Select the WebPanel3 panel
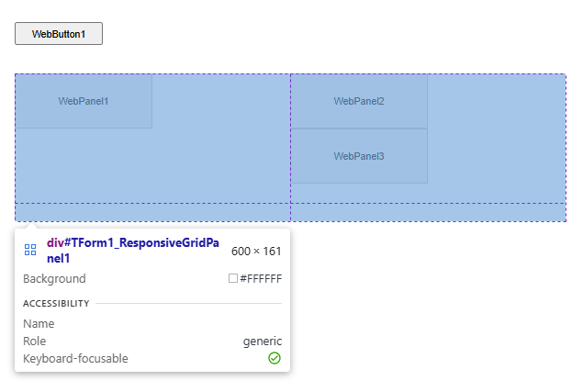 pyautogui.click(x=359, y=156)
